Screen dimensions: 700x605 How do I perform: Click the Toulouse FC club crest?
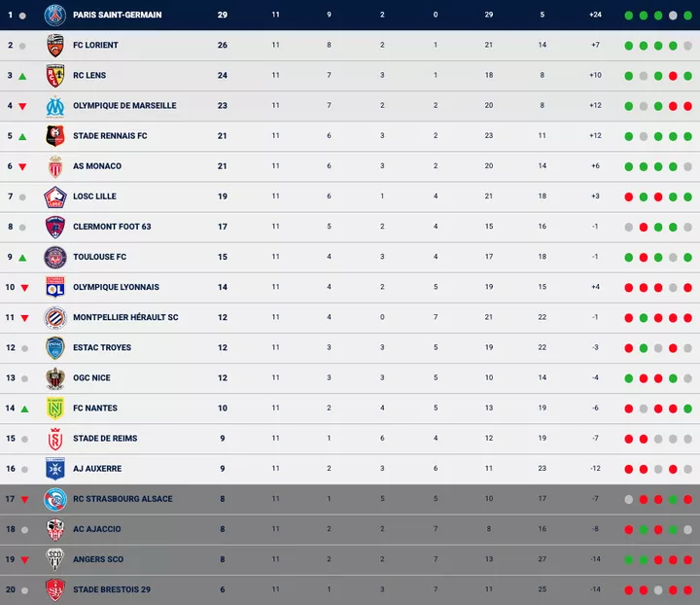pyautogui.click(x=54, y=257)
